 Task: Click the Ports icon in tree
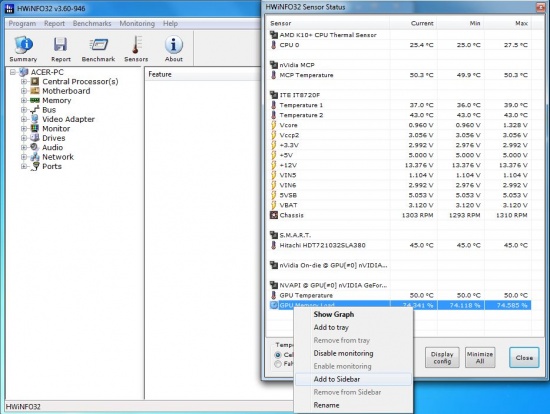tap(35, 166)
